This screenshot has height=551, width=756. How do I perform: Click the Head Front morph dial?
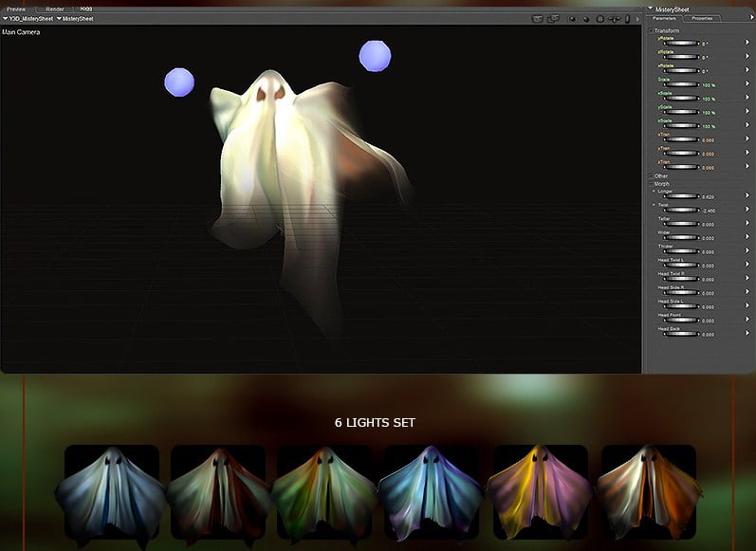[x=681, y=321]
